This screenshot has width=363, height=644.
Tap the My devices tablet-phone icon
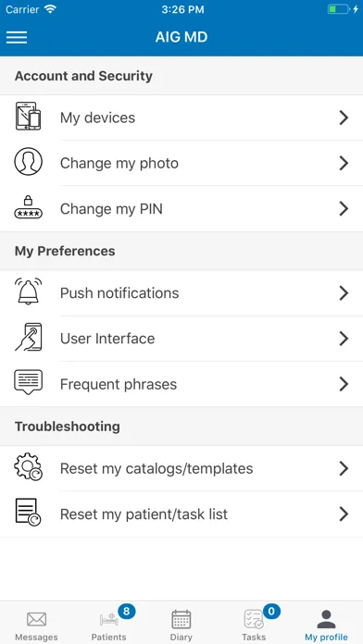(28, 117)
